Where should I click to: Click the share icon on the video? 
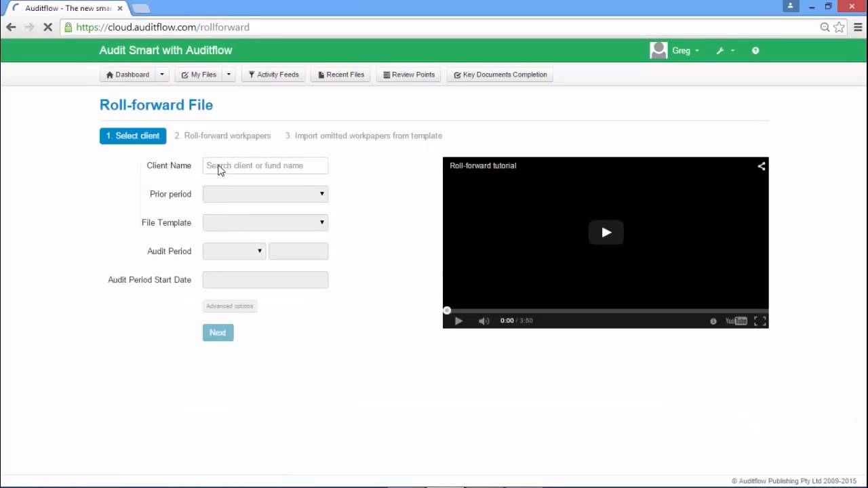click(x=762, y=166)
